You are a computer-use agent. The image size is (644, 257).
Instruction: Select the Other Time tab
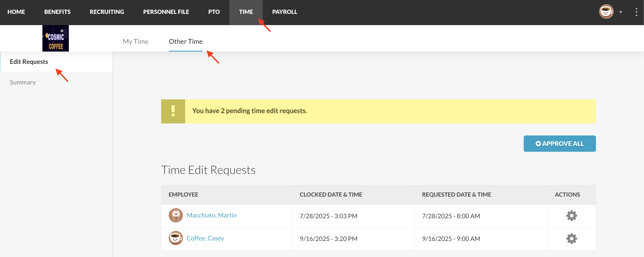186,41
